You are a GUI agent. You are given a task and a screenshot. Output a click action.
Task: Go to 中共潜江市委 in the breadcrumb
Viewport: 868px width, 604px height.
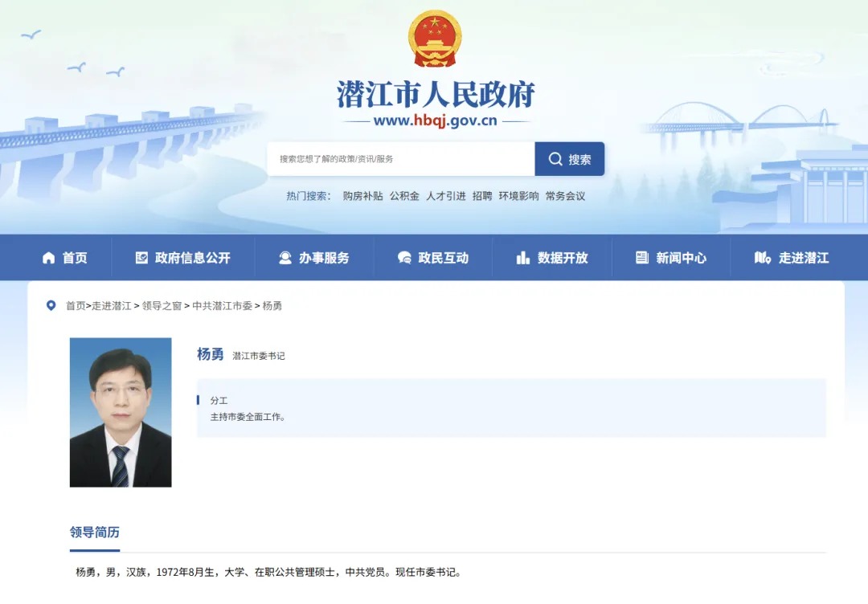pyautogui.click(x=222, y=306)
